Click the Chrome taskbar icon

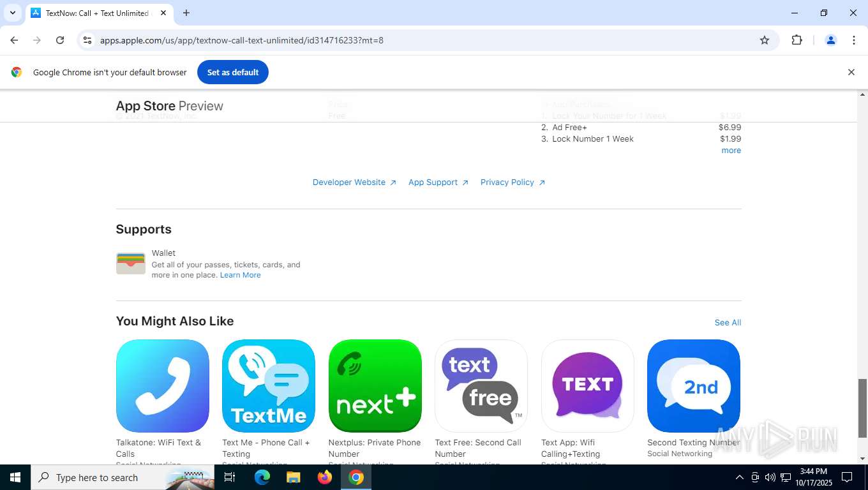click(x=356, y=477)
